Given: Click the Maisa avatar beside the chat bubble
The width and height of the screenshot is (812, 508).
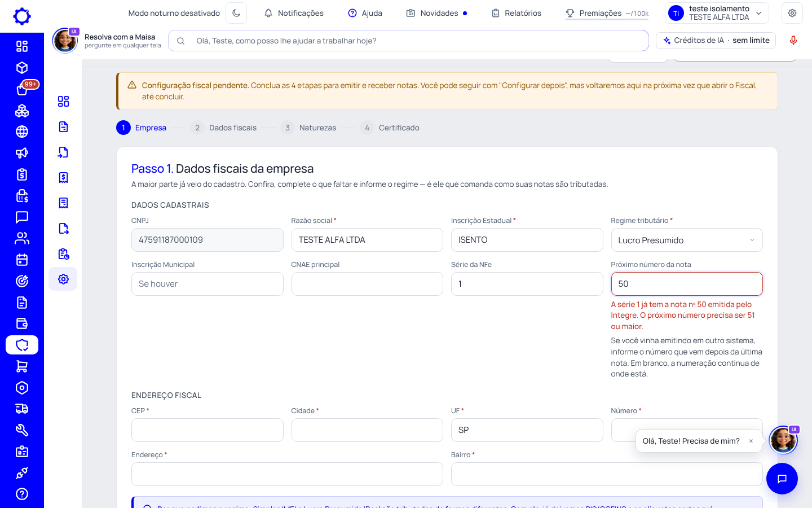Looking at the screenshot, I should point(783,440).
